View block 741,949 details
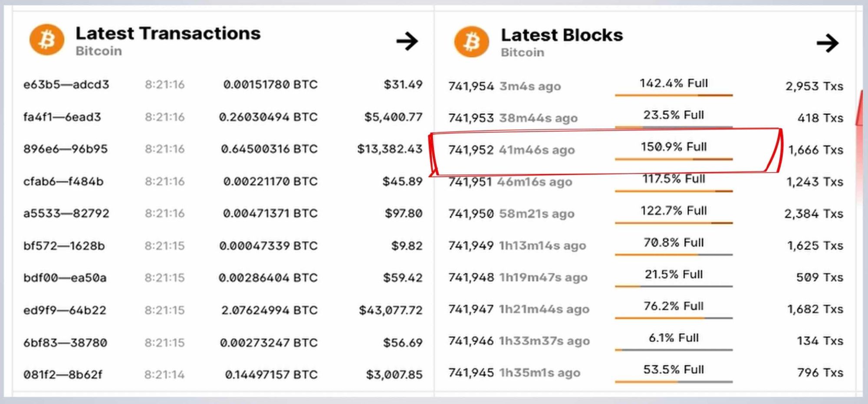 (471, 246)
